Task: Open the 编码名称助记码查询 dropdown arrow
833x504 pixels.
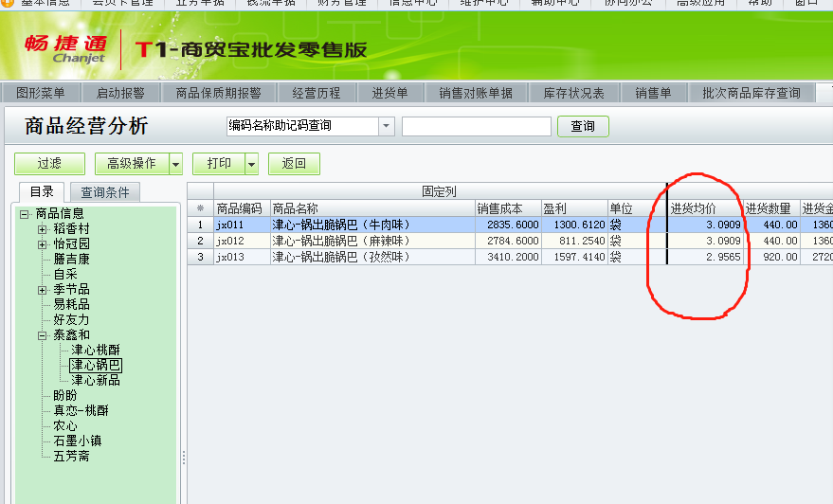Action: (387, 126)
